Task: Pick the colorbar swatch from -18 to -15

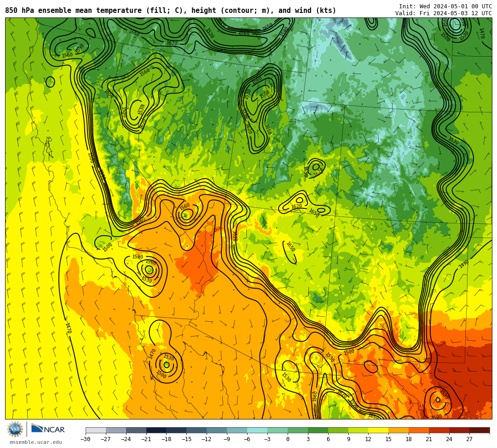Action: [177, 430]
